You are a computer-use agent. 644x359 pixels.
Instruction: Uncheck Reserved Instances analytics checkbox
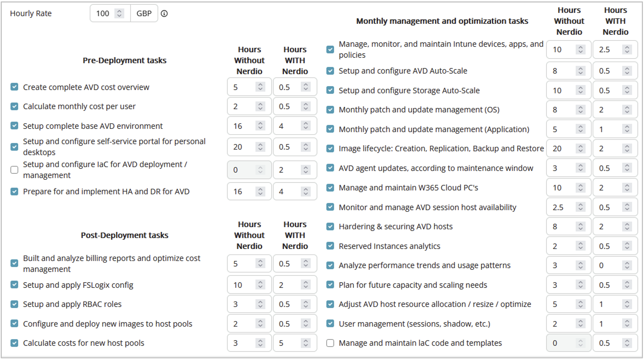[x=330, y=246]
